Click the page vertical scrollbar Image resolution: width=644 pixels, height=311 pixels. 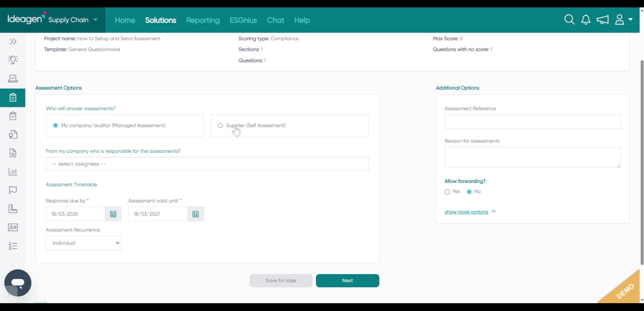point(642,163)
